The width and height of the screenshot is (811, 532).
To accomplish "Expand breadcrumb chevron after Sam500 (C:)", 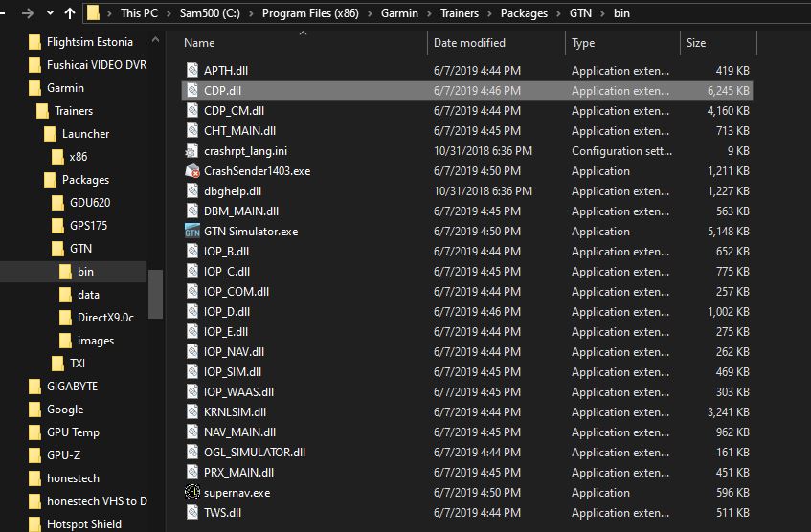I will (251, 13).
